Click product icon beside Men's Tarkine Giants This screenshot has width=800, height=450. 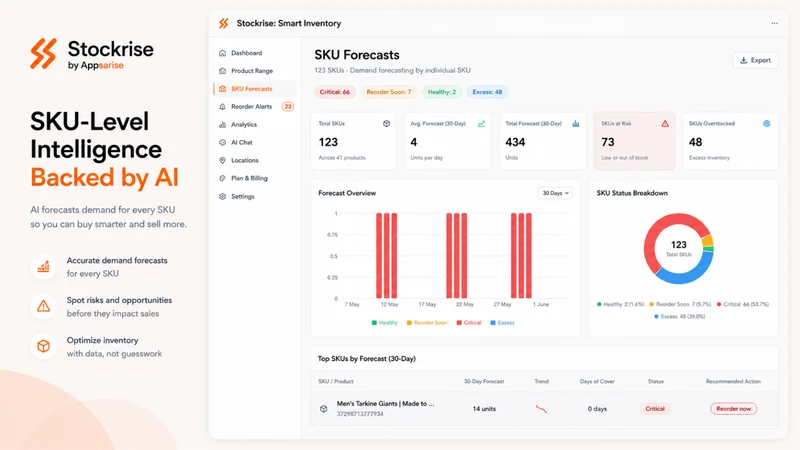pyautogui.click(x=323, y=409)
